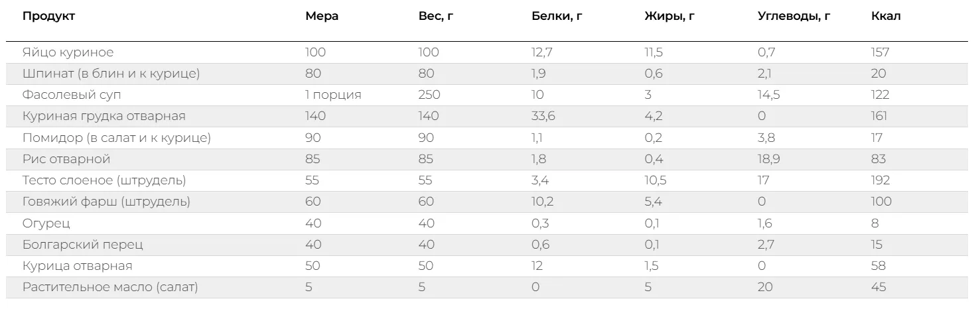
Task: Click the 'Вес, г' column header
Action: pyautogui.click(x=435, y=17)
